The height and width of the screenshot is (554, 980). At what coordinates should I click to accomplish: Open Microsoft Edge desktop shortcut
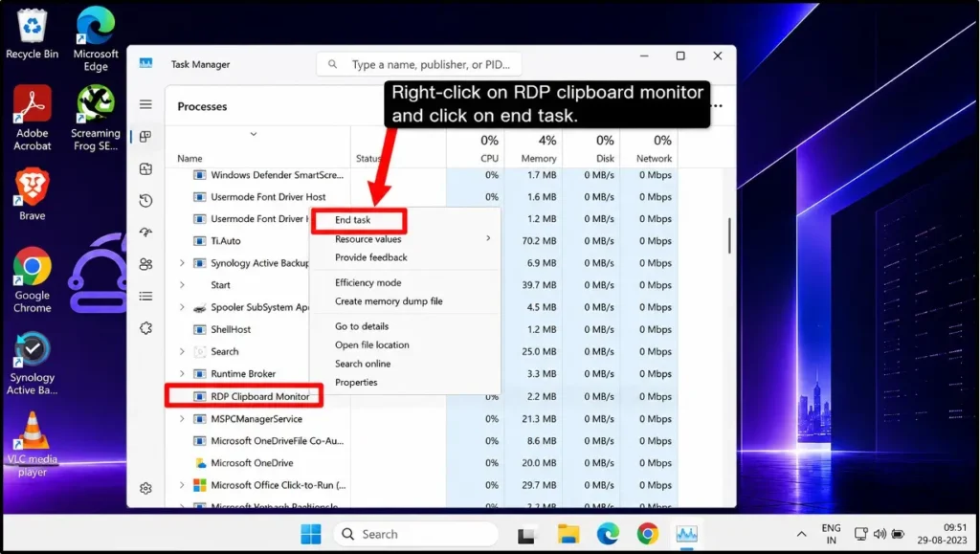pyautogui.click(x=96, y=38)
